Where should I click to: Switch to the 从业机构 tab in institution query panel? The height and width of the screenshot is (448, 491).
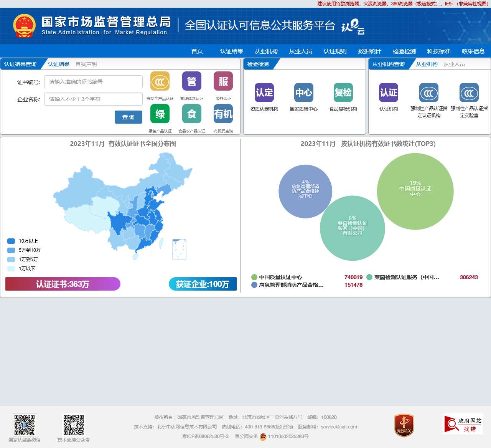point(427,64)
